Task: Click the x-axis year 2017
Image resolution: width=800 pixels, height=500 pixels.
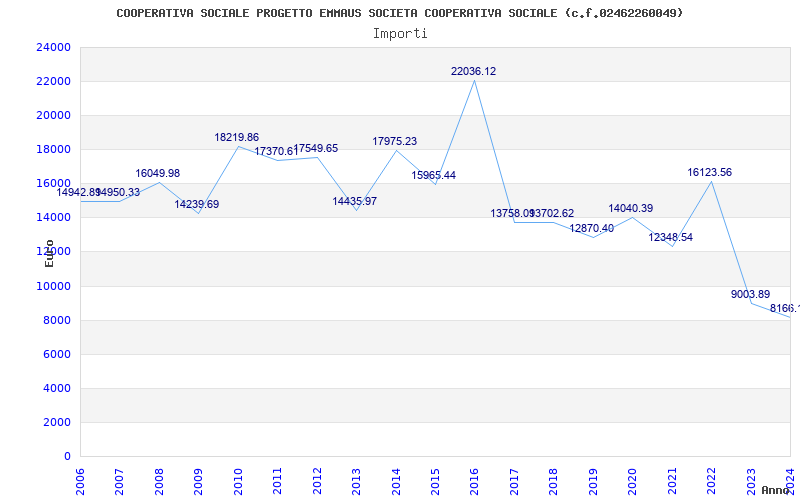Action: (514, 481)
